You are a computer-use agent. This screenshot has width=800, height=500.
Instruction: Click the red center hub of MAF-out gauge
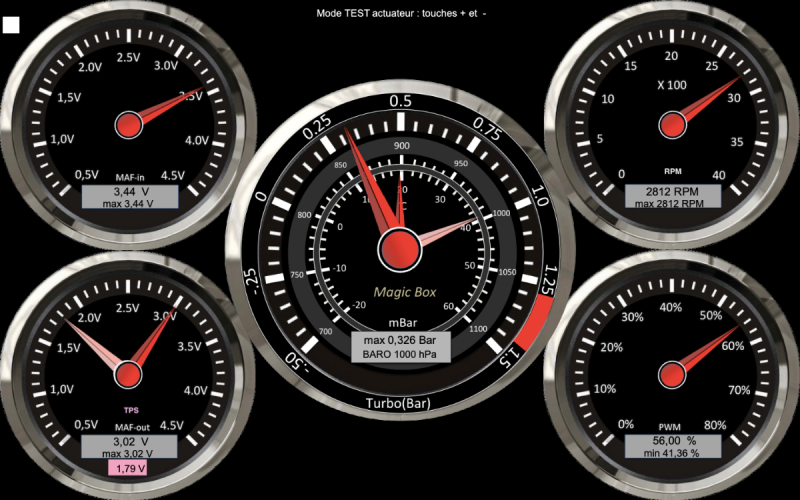(129, 375)
